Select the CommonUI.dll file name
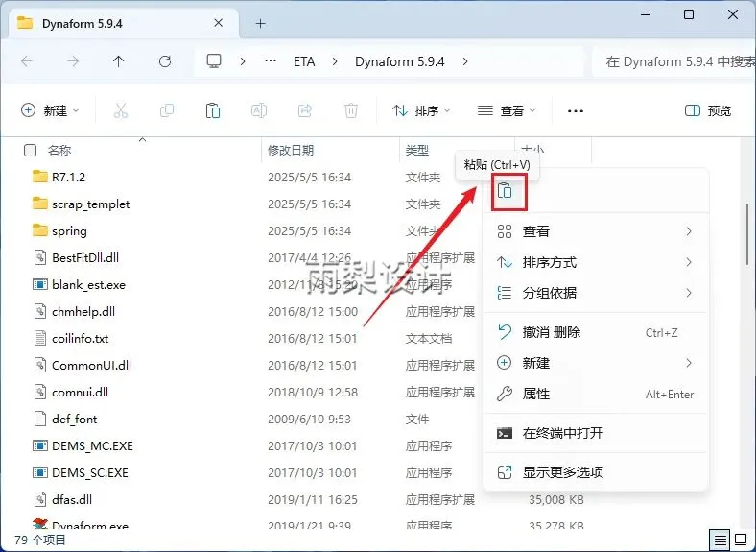Screen dimensions: 756x552 91,365
